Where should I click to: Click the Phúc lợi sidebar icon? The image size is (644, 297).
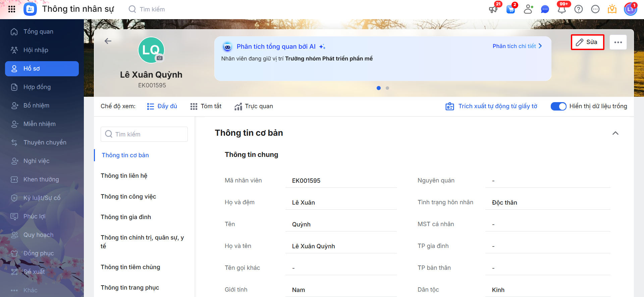click(14, 216)
